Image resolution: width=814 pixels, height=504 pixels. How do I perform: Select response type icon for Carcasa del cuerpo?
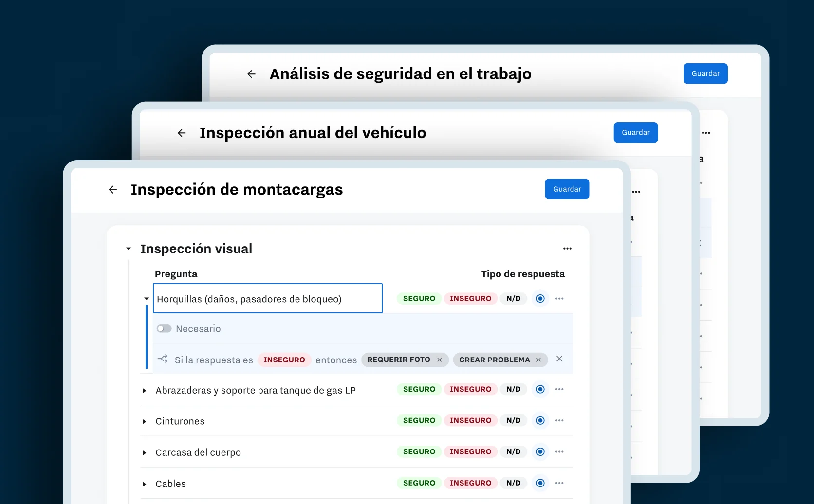coord(540,452)
